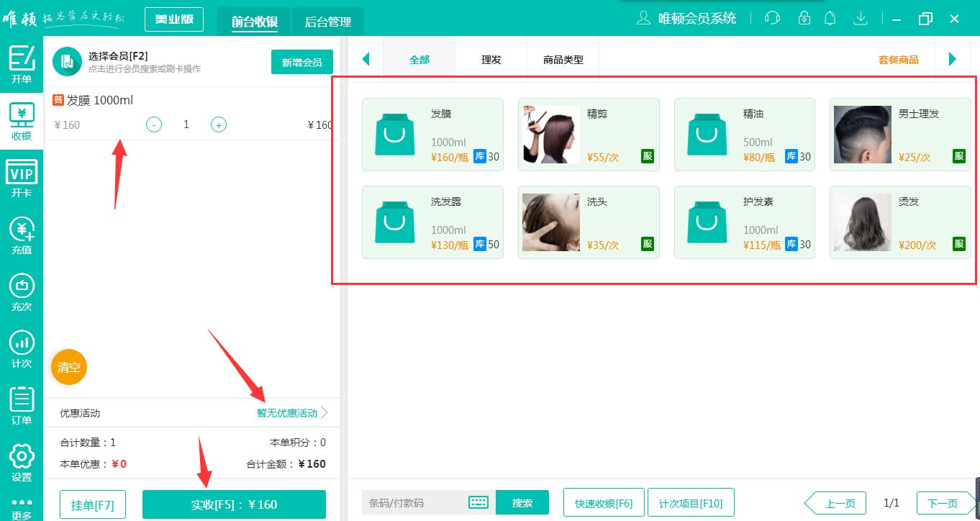Click the 快速收银[F6] button
Image resolution: width=980 pixels, height=521 pixels.
coord(604,503)
